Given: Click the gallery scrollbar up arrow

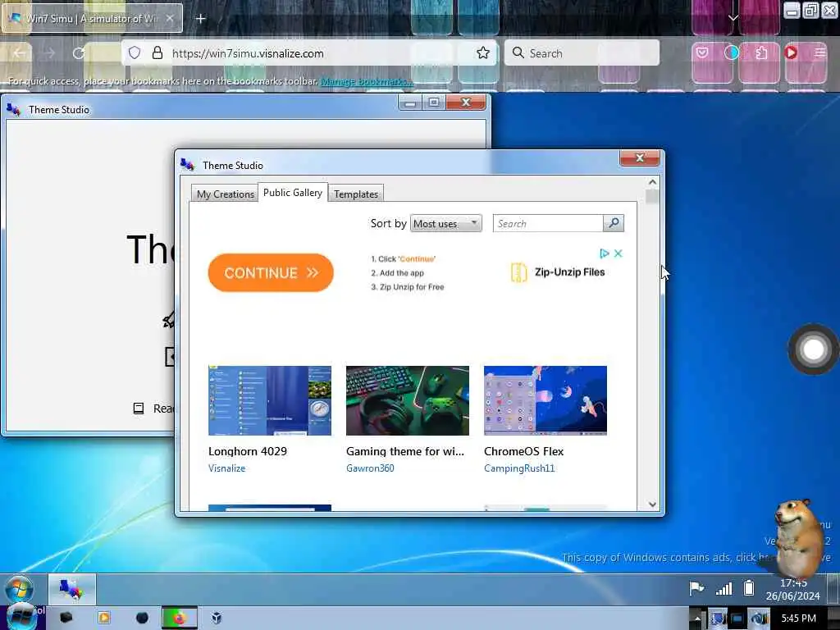Looking at the screenshot, I should click(x=652, y=182).
